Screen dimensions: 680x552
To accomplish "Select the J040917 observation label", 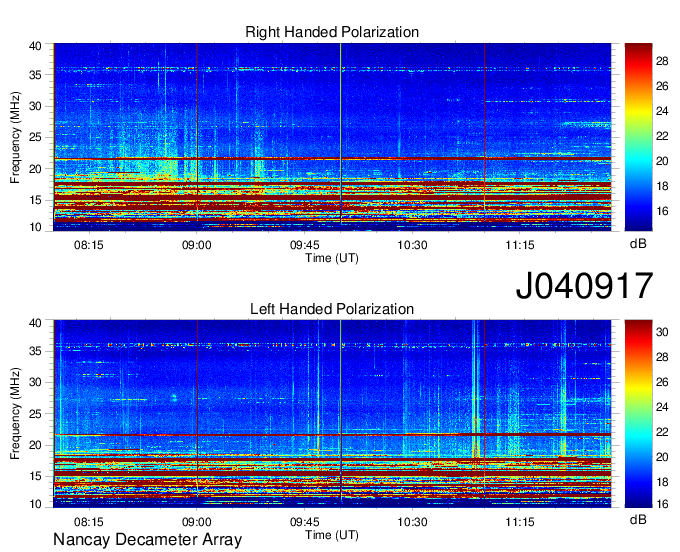I will [x=584, y=286].
